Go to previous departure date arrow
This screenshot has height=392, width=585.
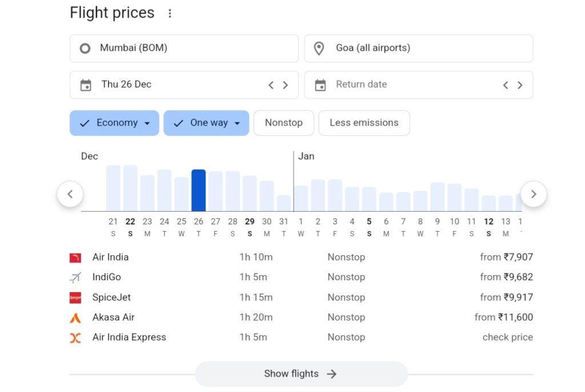click(271, 86)
